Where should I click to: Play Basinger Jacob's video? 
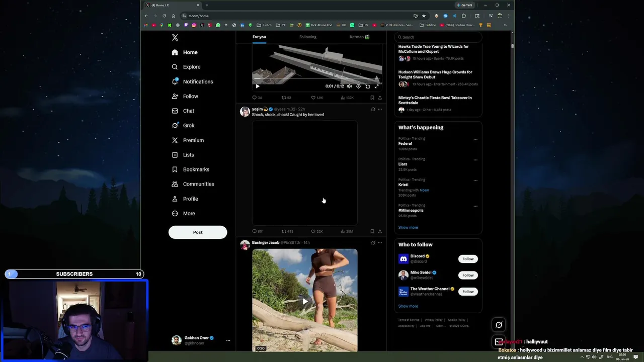(x=305, y=301)
